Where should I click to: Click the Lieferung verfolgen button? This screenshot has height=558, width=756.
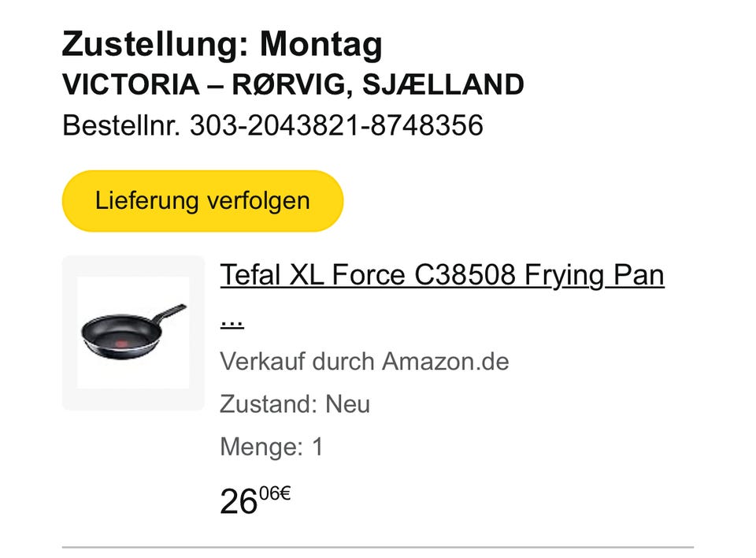point(202,201)
